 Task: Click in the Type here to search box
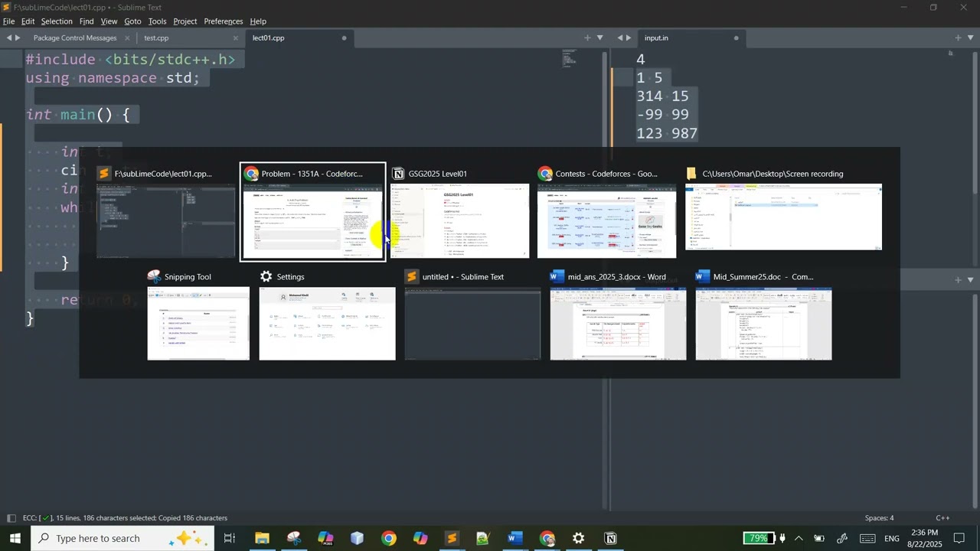122,538
